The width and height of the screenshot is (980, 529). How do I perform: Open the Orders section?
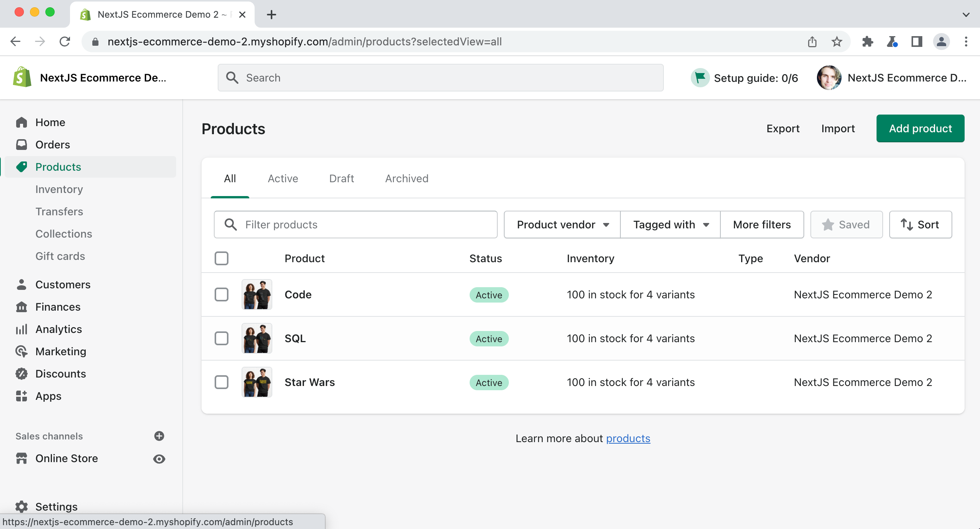coord(52,145)
